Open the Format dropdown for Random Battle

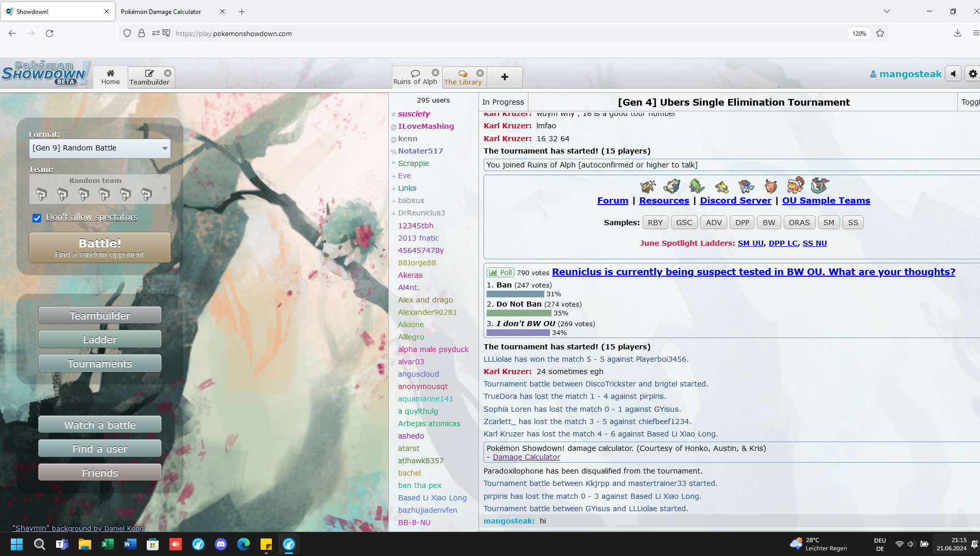(x=100, y=148)
